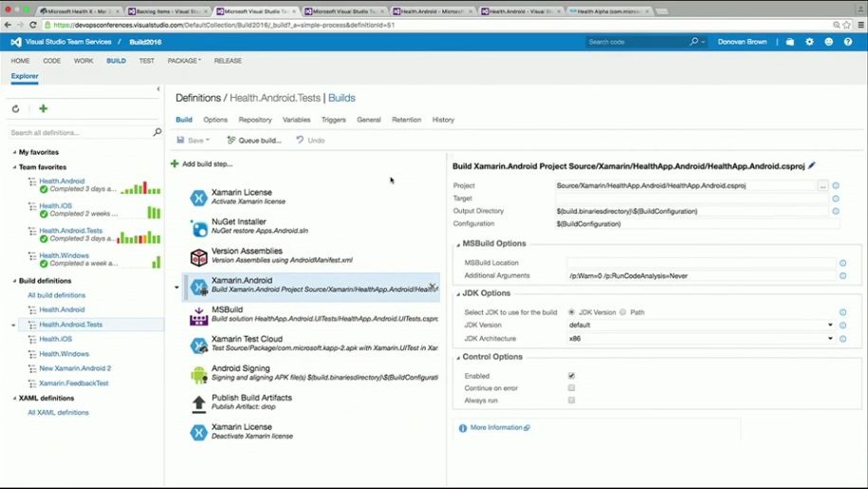Click Add build step link

coord(201,164)
